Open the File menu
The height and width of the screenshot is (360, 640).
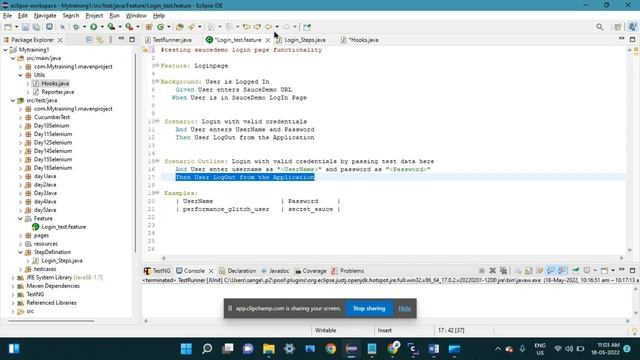pyautogui.click(x=7, y=16)
